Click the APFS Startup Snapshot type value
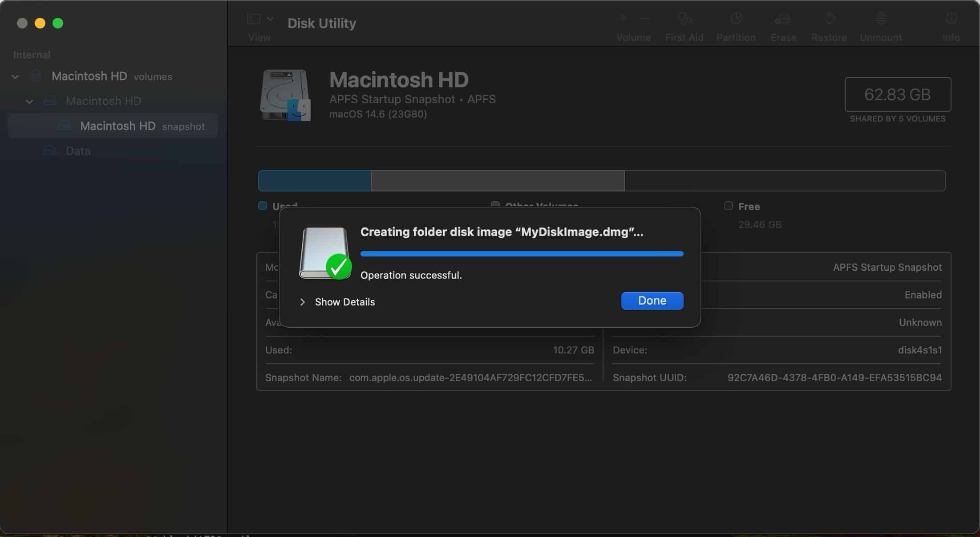Image resolution: width=980 pixels, height=537 pixels. tap(887, 267)
